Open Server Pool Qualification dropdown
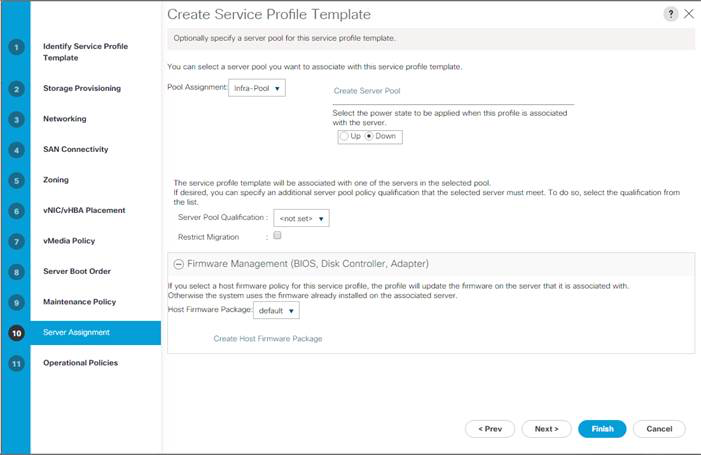 [x=302, y=217]
